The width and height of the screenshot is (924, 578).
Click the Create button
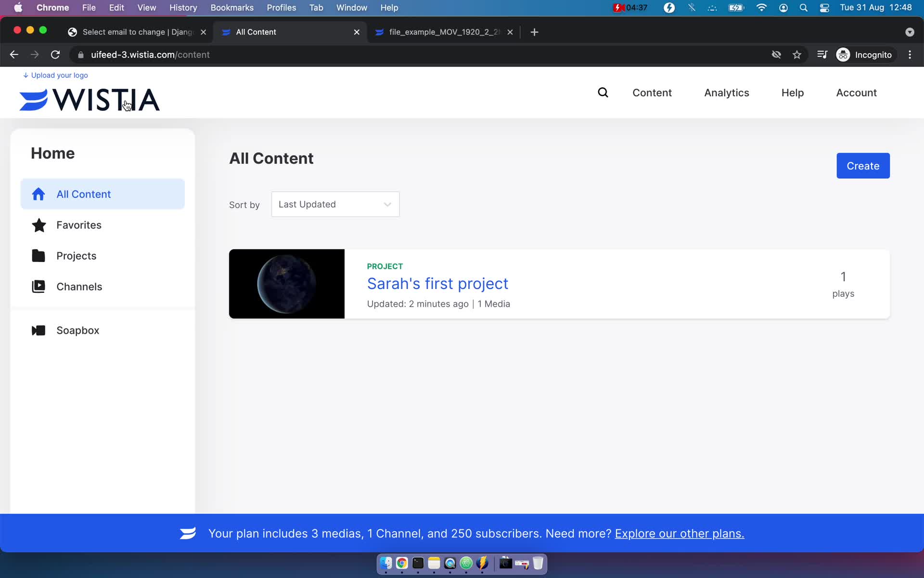[x=863, y=166]
